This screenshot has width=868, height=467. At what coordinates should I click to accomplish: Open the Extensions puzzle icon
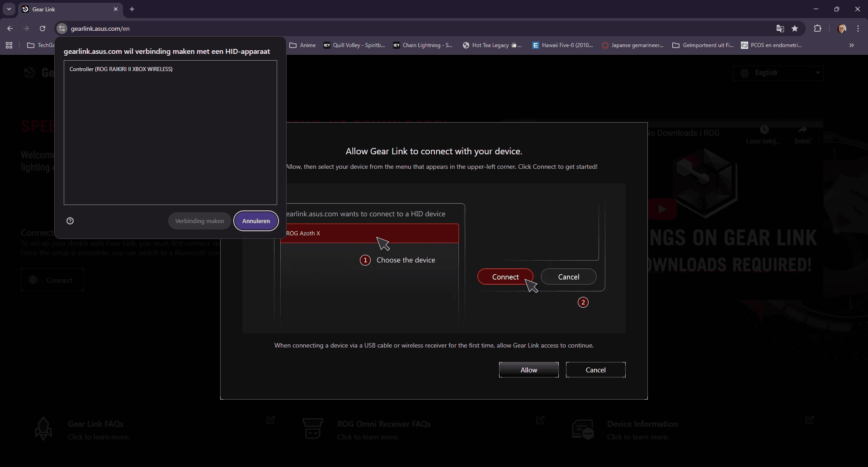coord(817,29)
